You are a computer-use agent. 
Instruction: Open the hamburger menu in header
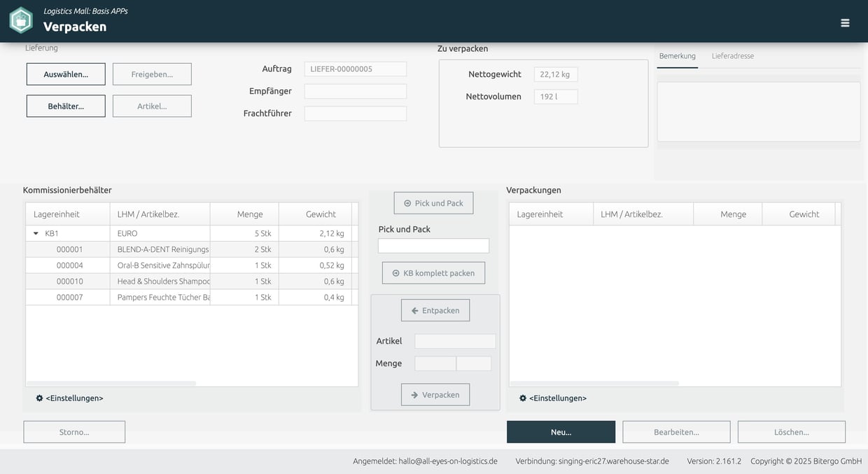pos(845,22)
